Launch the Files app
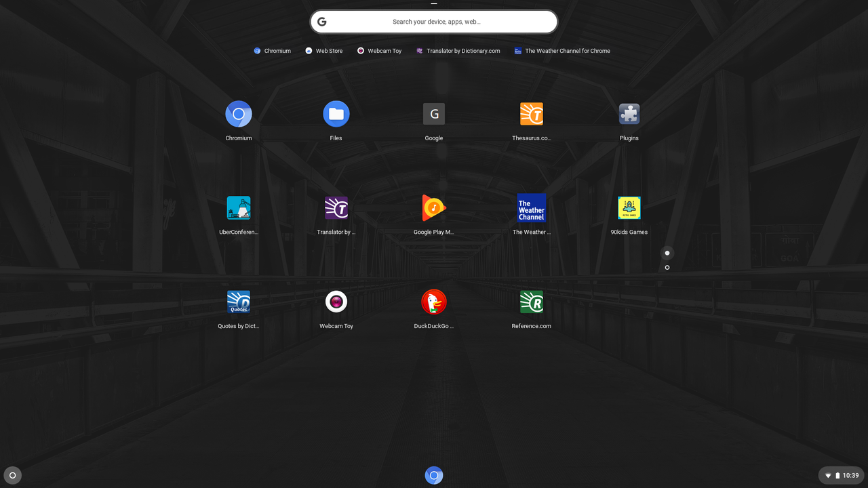The height and width of the screenshot is (488, 868). 336,113
